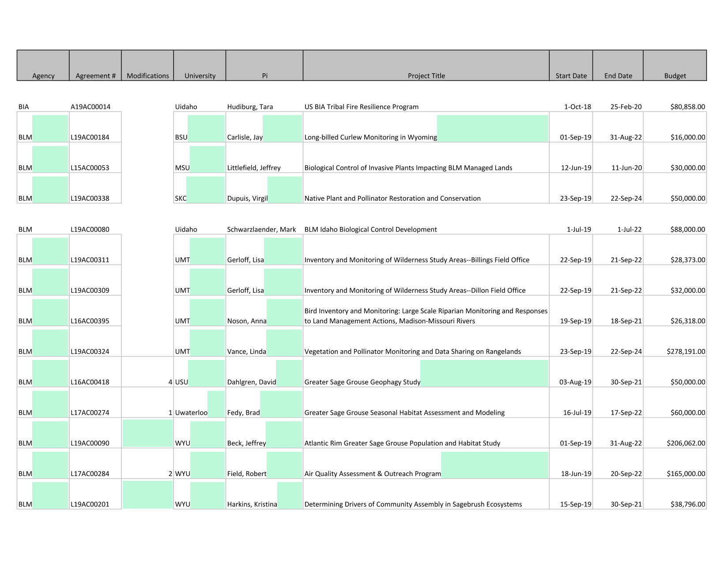Image resolution: width=728 pixels, height=562 pixels.
Task: Click end date 18-Sep-21 for Noson
Action: (x=626, y=321)
